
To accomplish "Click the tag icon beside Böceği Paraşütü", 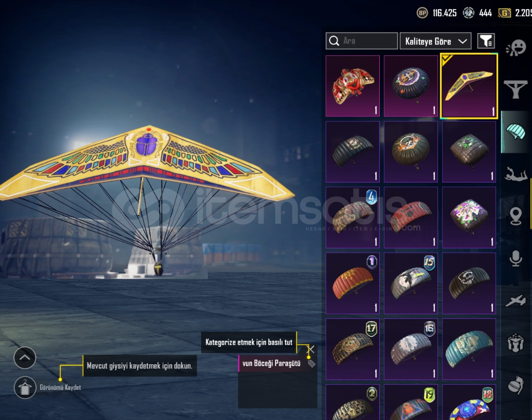I will tap(311, 364).
